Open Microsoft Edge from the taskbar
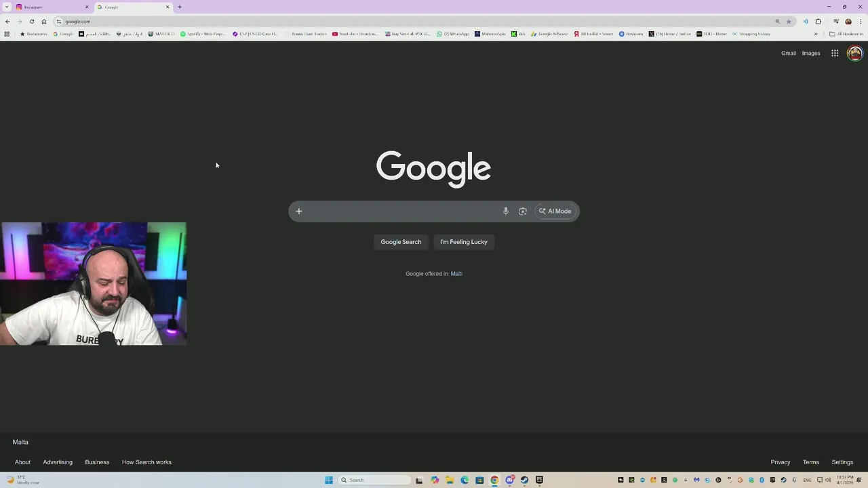This screenshot has height=488, width=868. coord(465,480)
